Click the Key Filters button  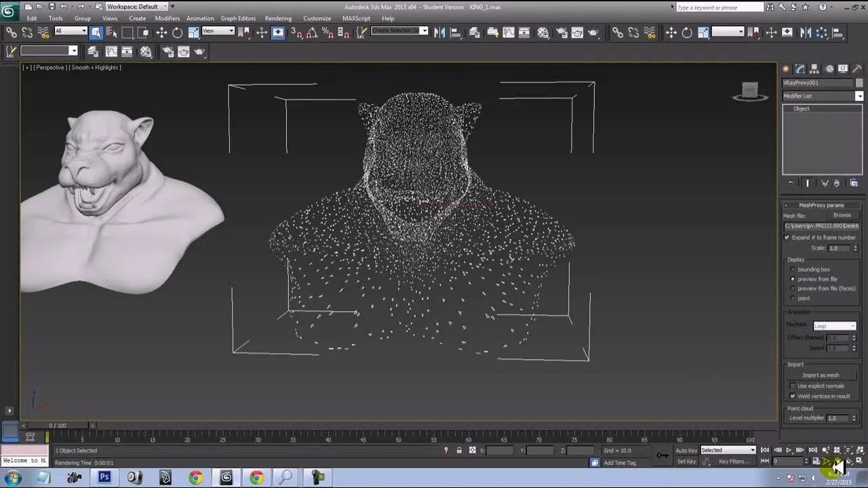734,462
